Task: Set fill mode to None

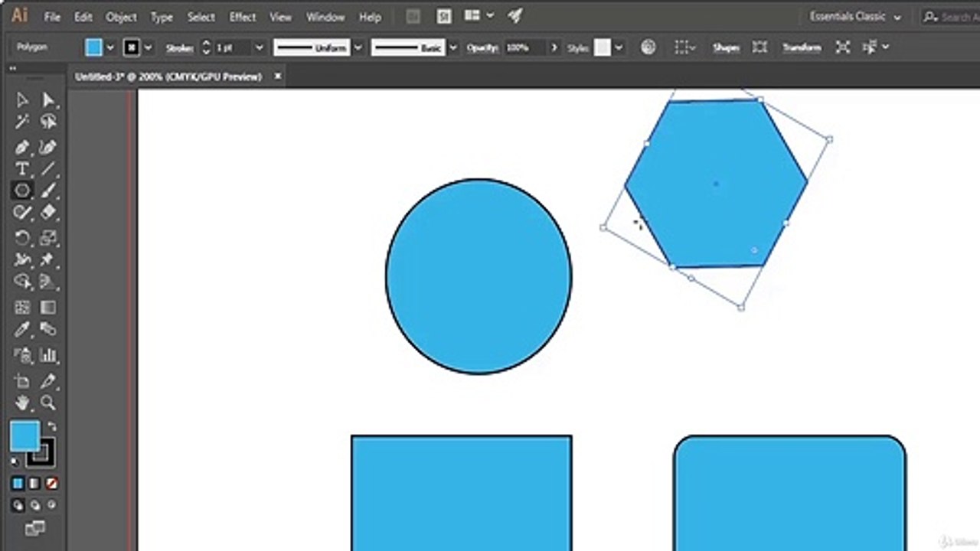Action: 51,484
